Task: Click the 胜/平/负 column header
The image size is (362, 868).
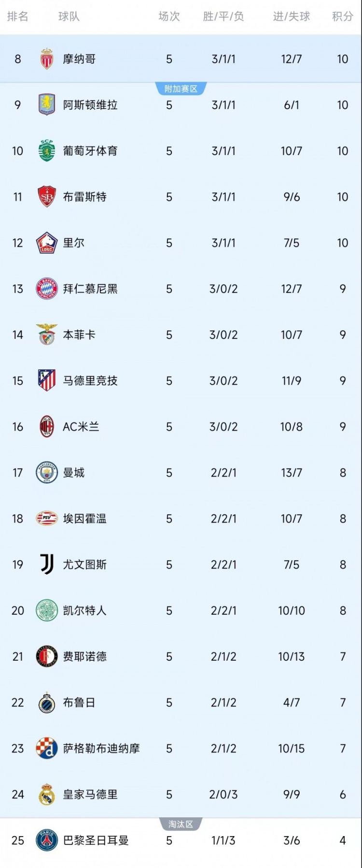Action: [x=223, y=16]
